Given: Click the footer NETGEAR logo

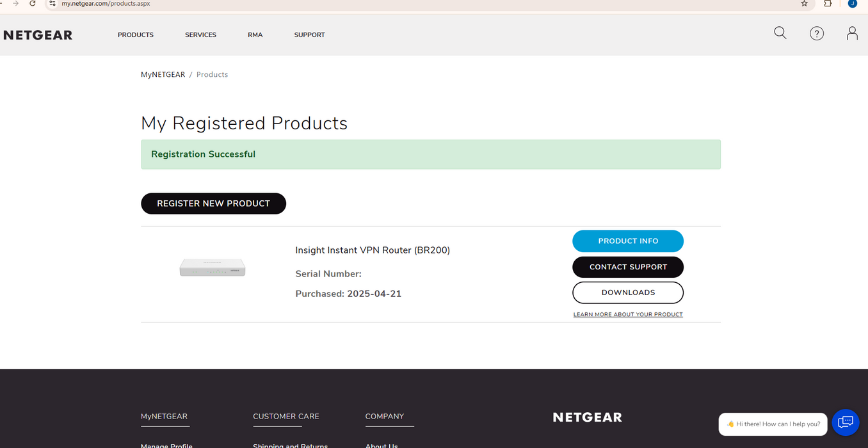Looking at the screenshot, I should [587, 417].
